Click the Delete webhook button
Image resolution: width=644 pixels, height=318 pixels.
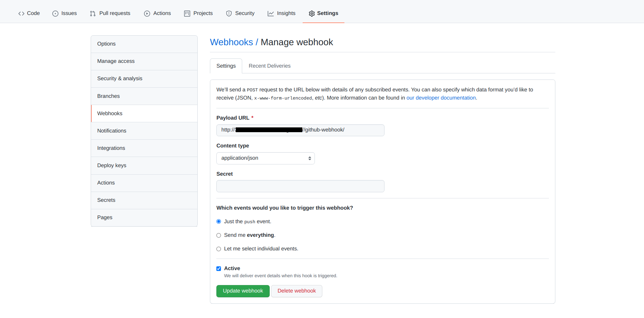point(297,291)
